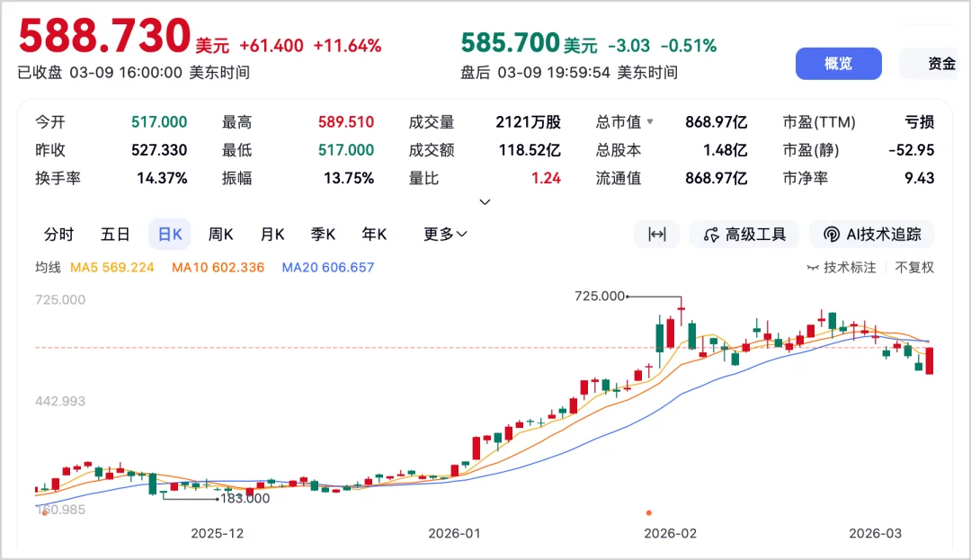Click the 概览 overview button

coord(838,63)
